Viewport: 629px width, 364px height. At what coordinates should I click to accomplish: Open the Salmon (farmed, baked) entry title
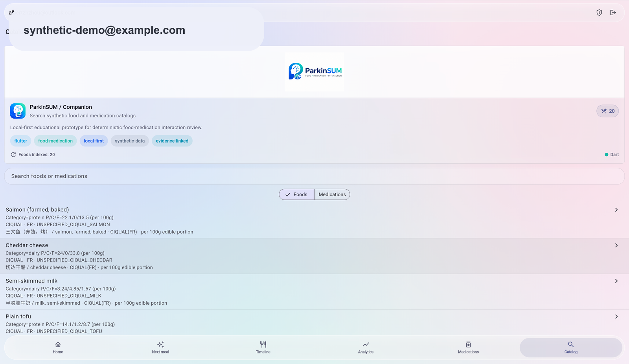(37, 210)
